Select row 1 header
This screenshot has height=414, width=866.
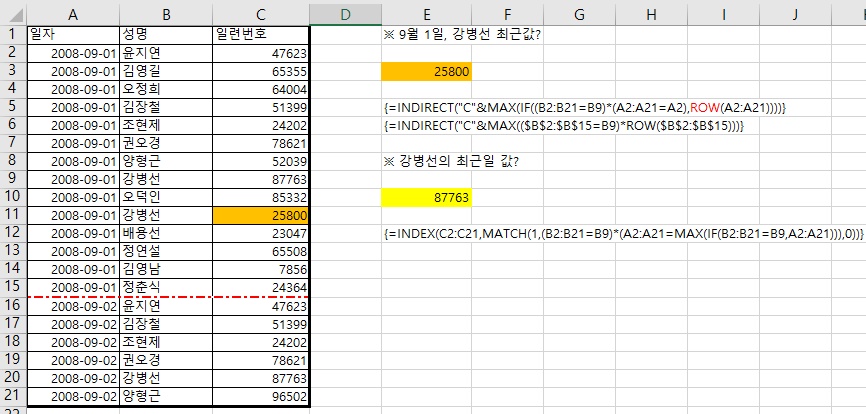click(x=13, y=35)
